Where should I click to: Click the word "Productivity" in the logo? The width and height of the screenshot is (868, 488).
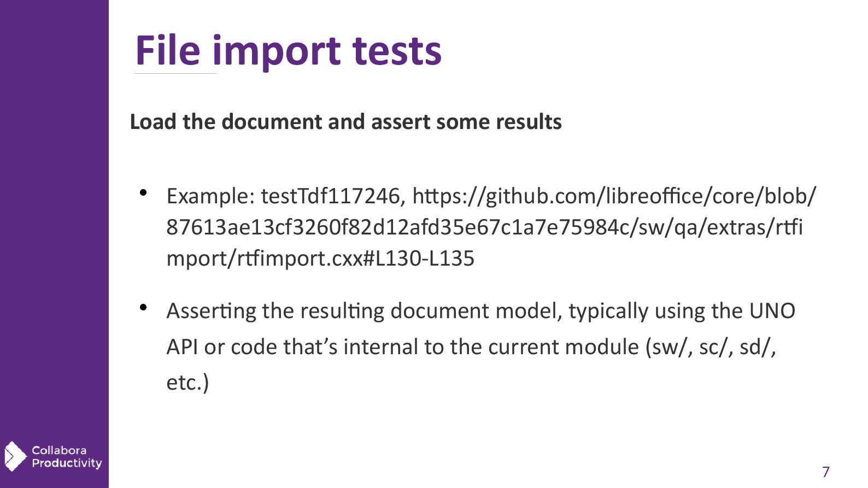click(x=67, y=463)
